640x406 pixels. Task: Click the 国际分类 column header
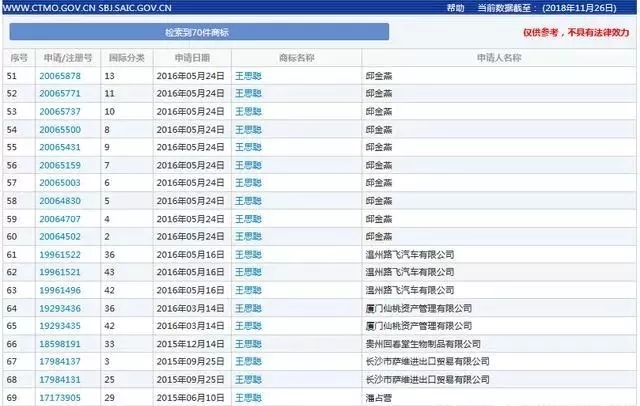125,57
